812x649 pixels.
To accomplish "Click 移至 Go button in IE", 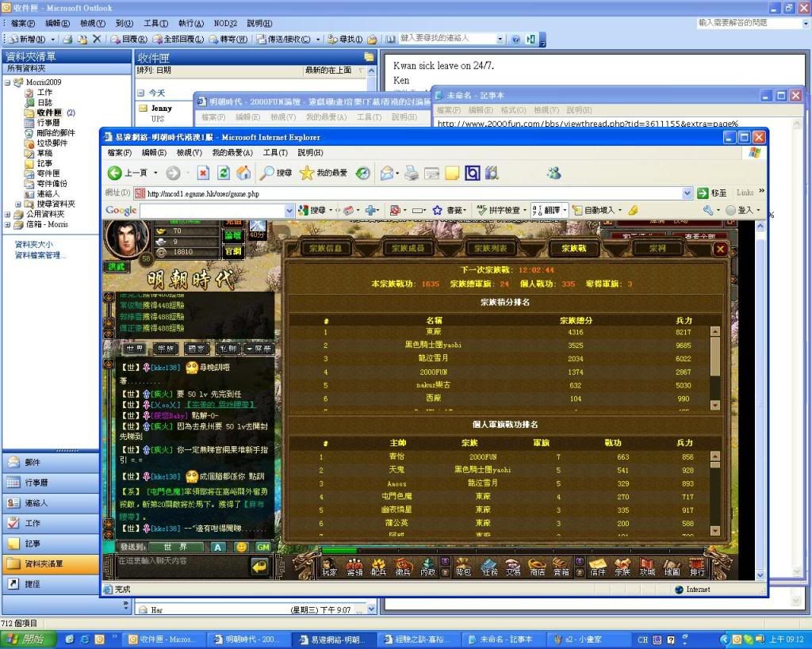I will tap(712, 193).
